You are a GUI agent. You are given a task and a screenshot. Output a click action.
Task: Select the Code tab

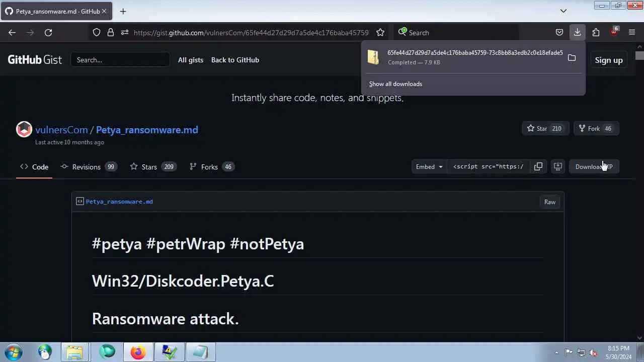(34, 167)
